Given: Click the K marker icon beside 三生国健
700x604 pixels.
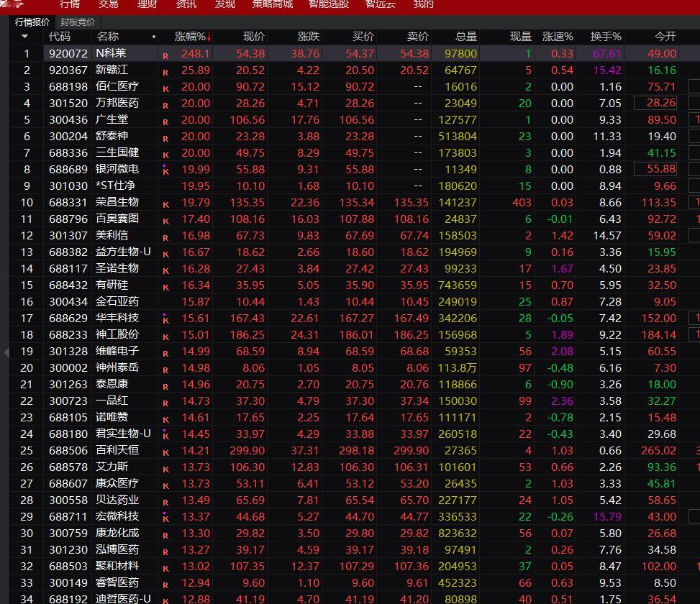Looking at the screenshot, I should pyautogui.click(x=165, y=155).
